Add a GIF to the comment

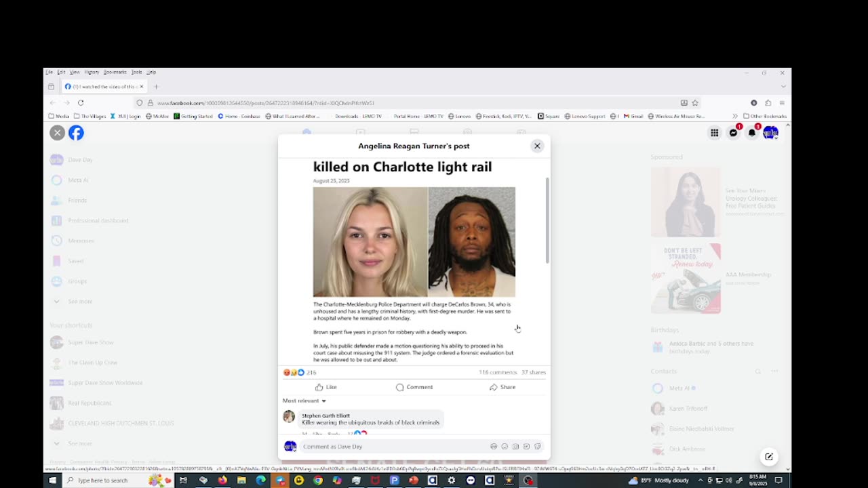(526, 447)
